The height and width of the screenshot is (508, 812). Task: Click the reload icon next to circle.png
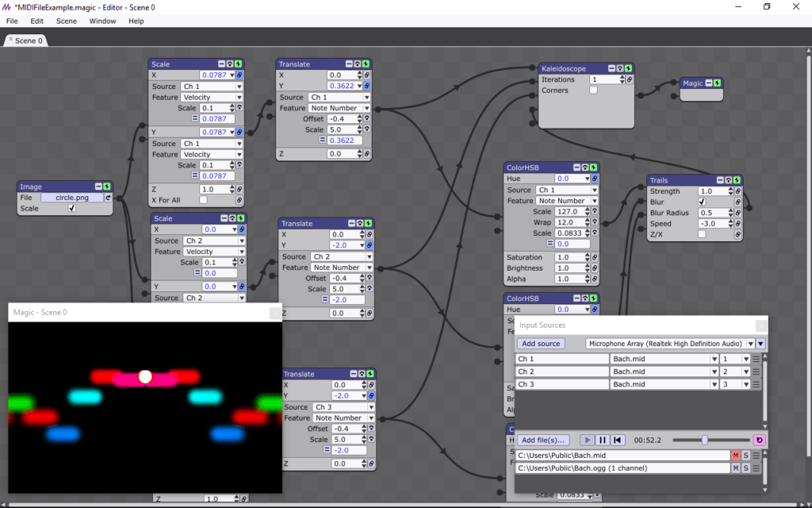point(108,198)
